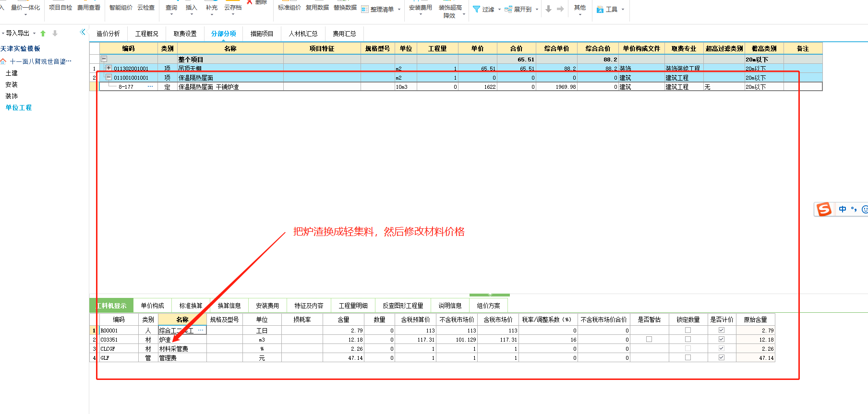Switch to the 措施项目 tab
The height and width of the screenshot is (414, 868).
(262, 34)
